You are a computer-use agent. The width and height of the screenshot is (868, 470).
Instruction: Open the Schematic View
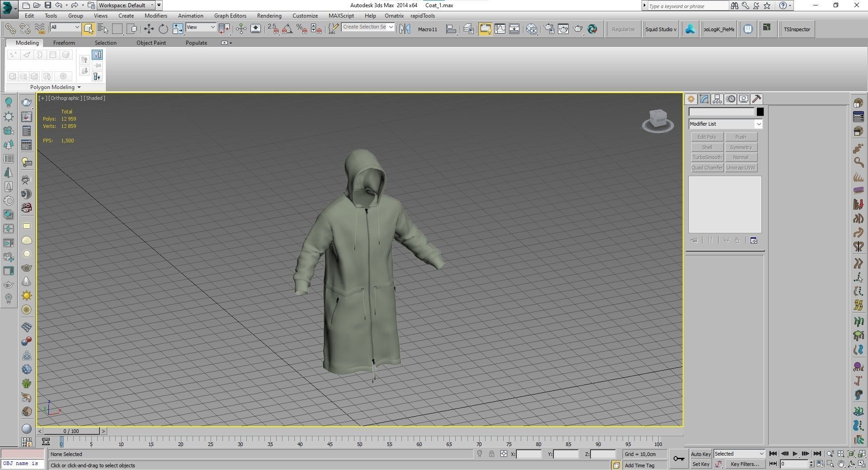tap(514, 29)
